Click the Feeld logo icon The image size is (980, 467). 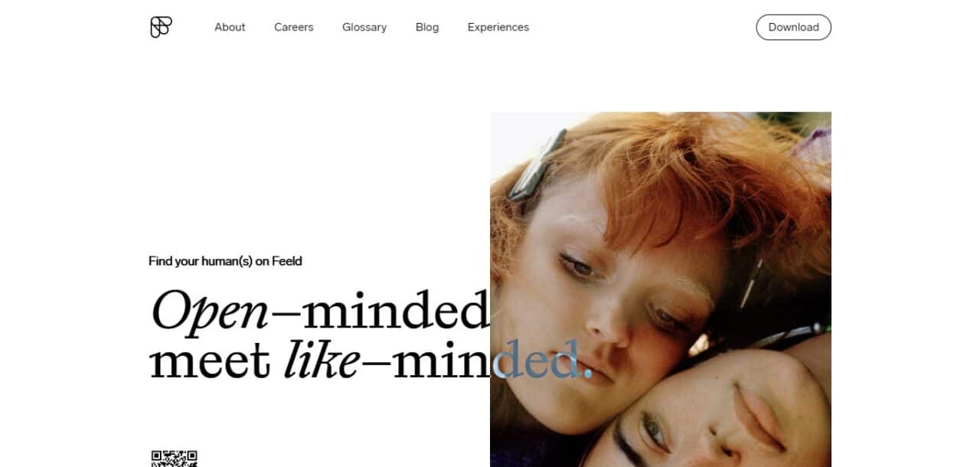click(161, 27)
